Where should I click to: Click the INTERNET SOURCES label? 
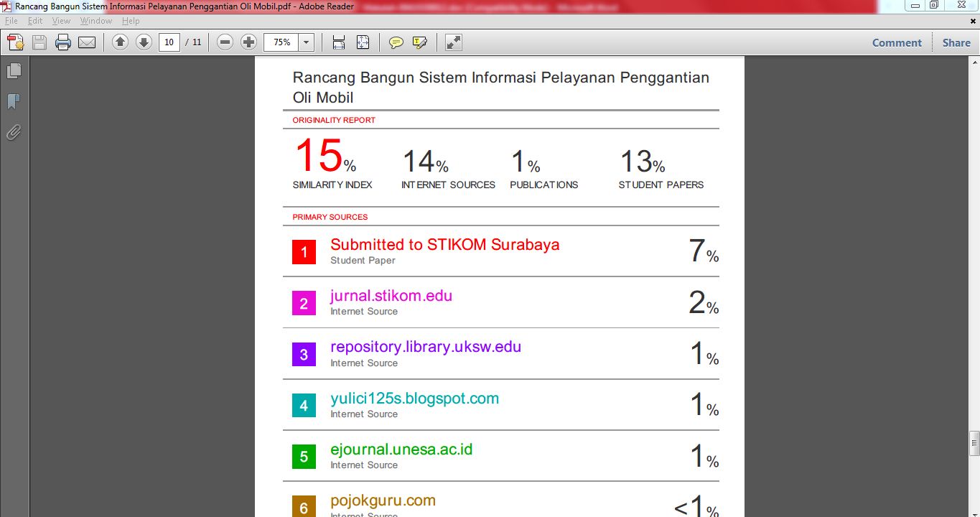[x=448, y=185]
